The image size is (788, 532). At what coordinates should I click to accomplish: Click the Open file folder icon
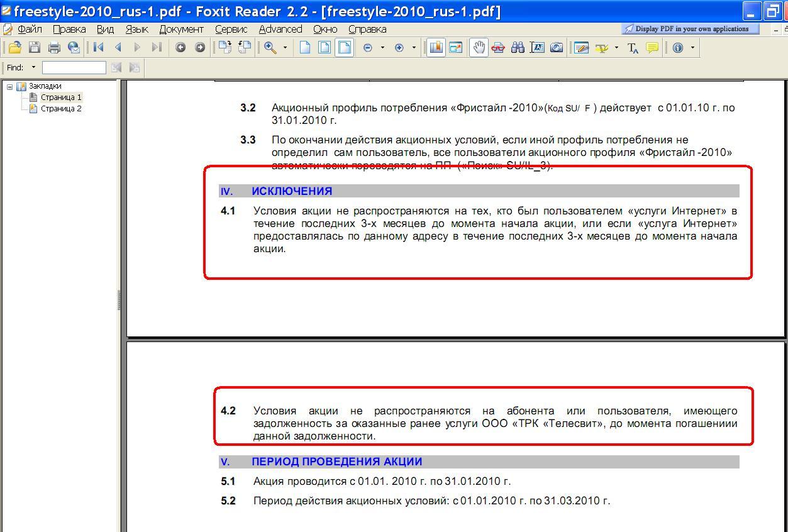14,47
